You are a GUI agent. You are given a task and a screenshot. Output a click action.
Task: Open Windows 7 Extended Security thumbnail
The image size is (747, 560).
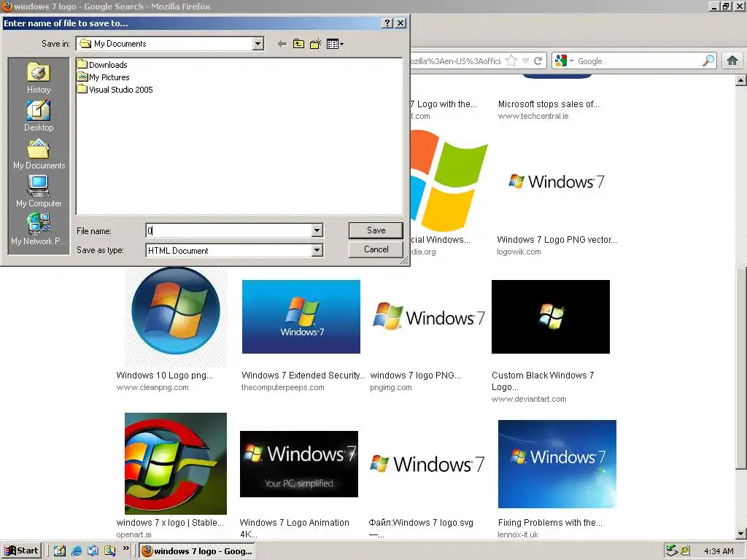pos(301,316)
